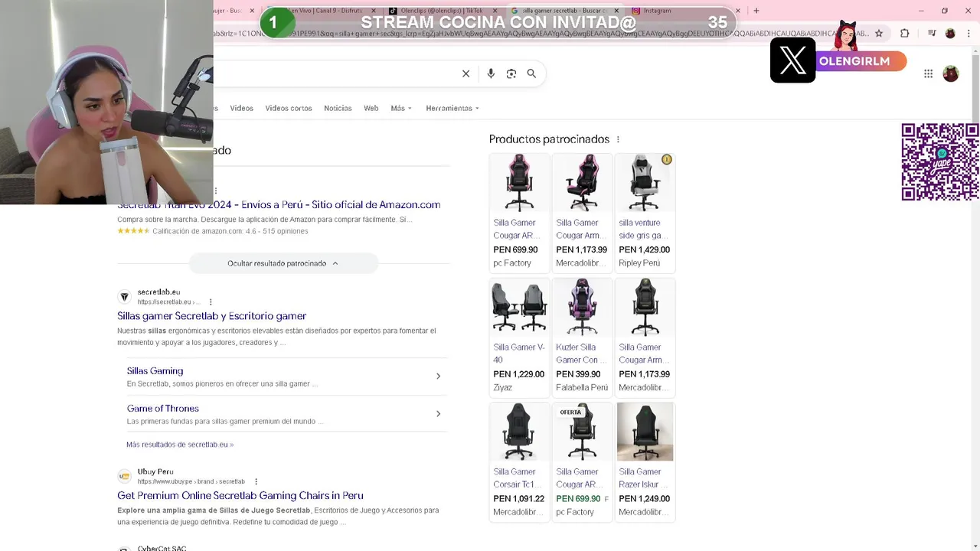Open the Google apps grid
This screenshot has height=551, width=980.
pos(928,73)
